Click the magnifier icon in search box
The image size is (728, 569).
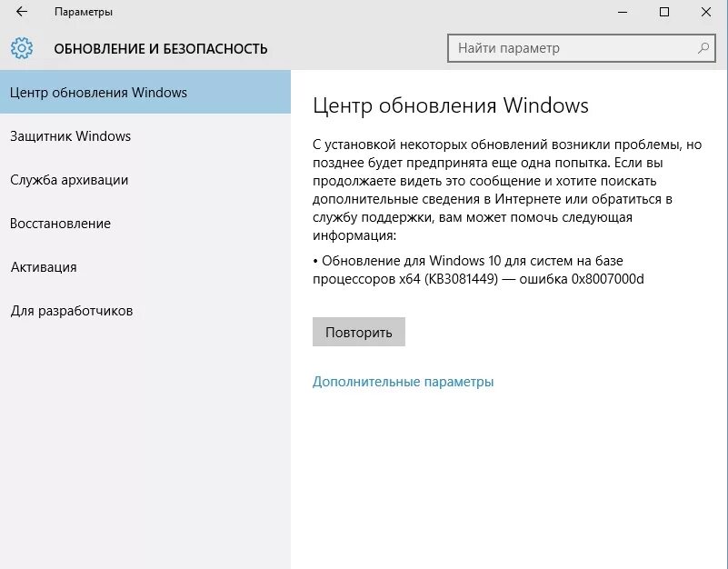tap(703, 48)
